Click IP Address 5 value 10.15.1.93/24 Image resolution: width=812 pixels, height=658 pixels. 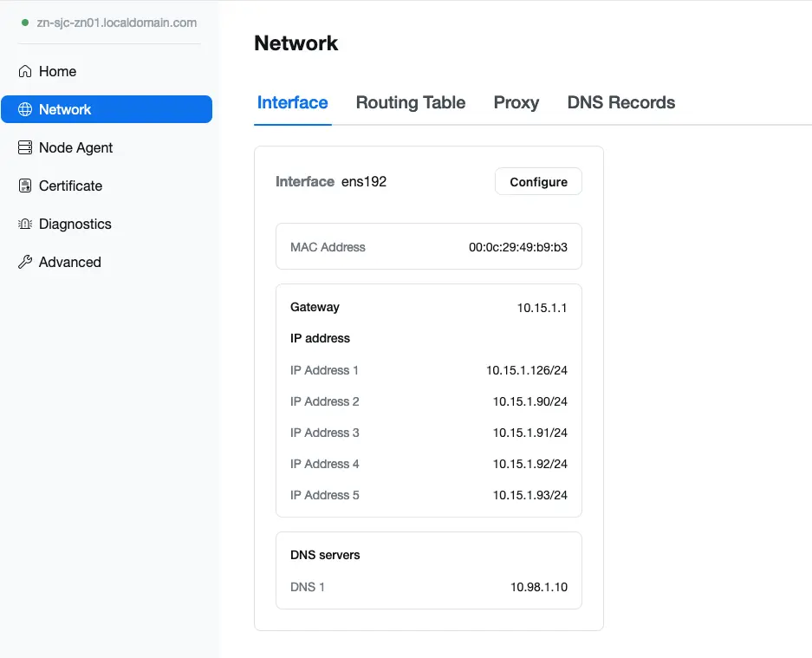pos(529,495)
